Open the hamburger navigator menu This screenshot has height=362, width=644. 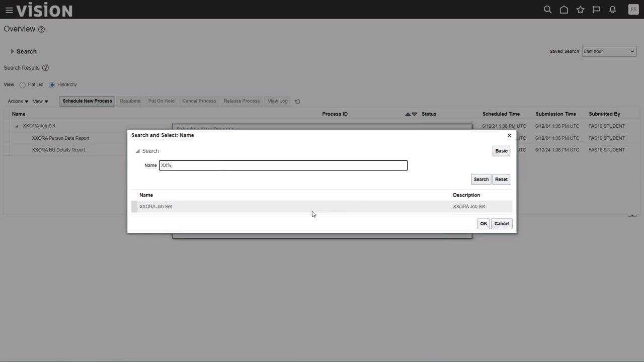[9, 10]
